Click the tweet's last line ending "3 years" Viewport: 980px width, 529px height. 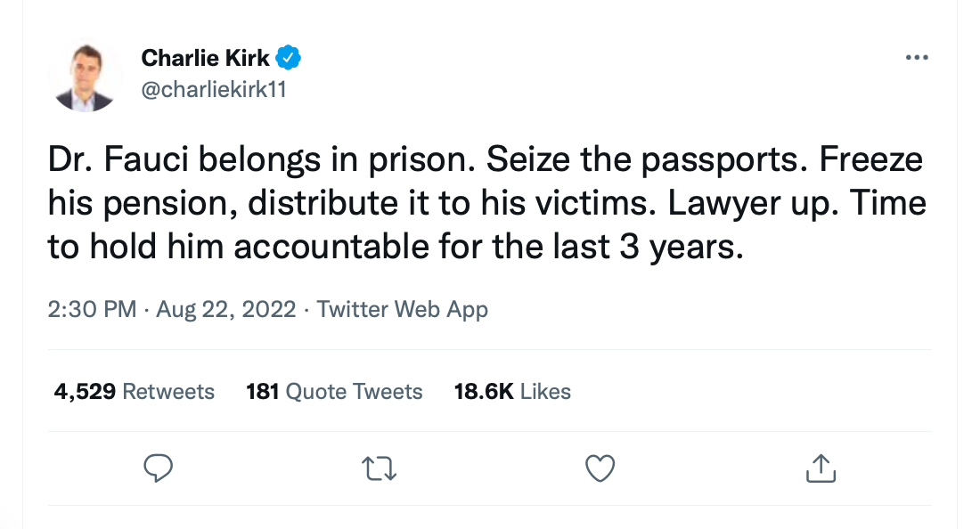tap(395, 247)
